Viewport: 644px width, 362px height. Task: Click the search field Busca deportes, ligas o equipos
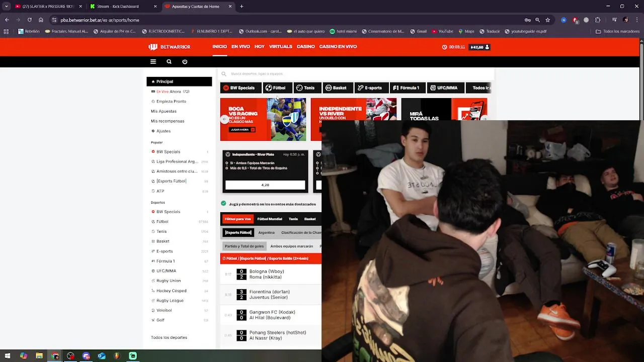tap(357, 74)
